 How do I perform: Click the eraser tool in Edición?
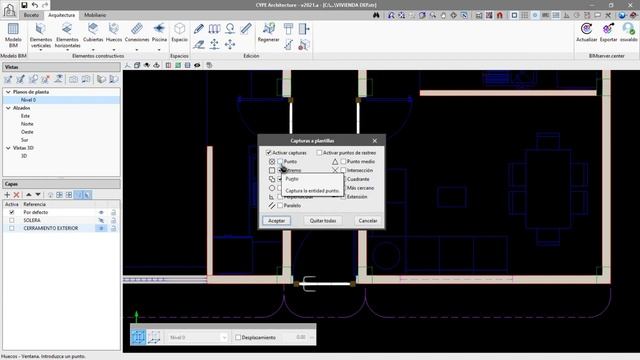coord(199,44)
